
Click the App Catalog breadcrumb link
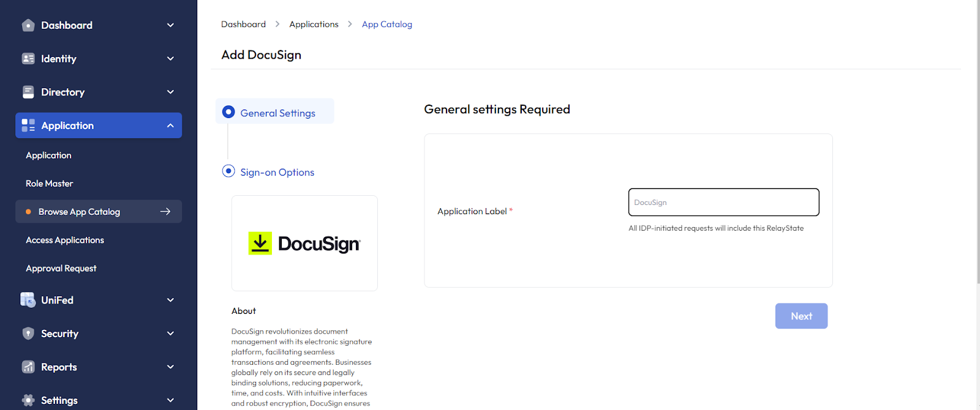(386, 24)
